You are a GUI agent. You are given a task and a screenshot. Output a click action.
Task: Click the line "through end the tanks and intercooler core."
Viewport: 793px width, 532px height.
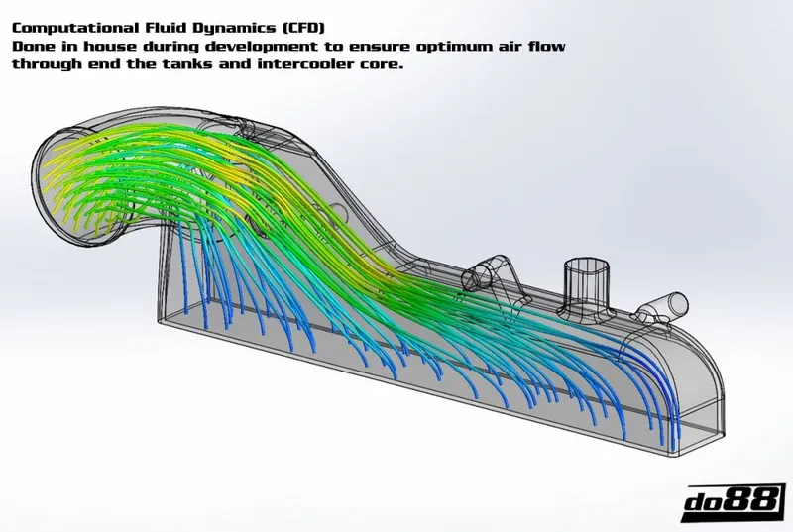[208, 64]
